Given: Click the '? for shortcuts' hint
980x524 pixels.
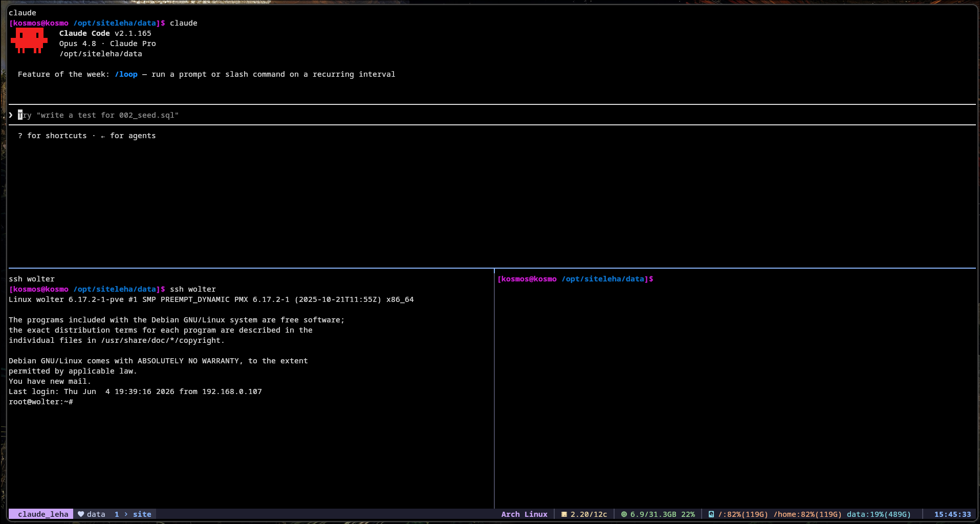Looking at the screenshot, I should (x=52, y=136).
